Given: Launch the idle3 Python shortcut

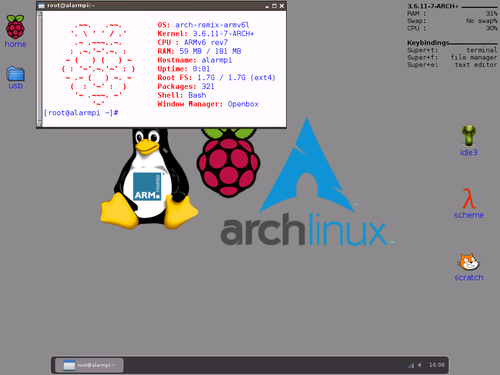Looking at the screenshot, I should pos(469,140).
